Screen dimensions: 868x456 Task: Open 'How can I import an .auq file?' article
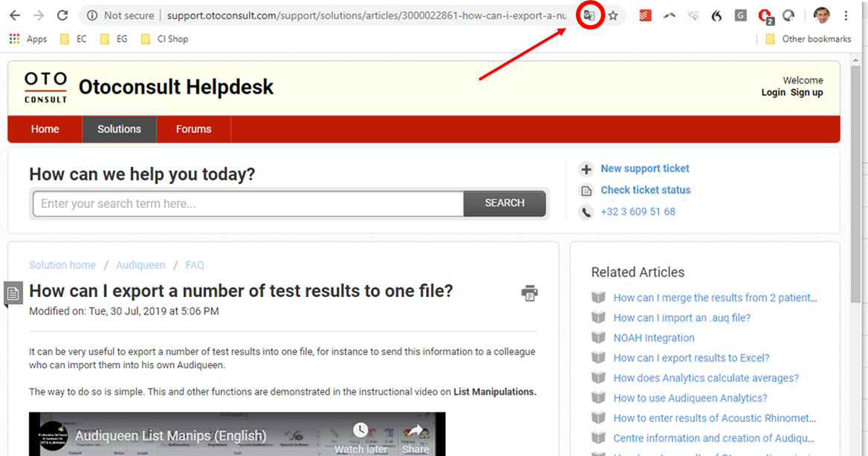(x=682, y=318)
